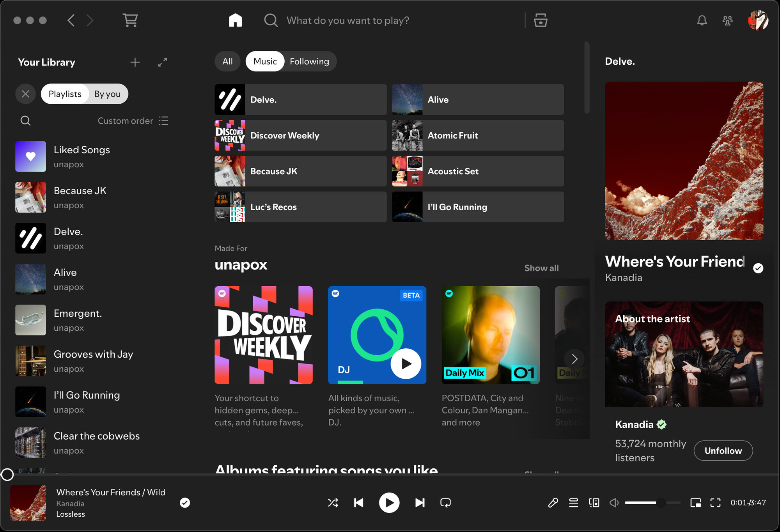780x532 pixels.
Task: Toggle repeat mode
Action: click(445, 503)
